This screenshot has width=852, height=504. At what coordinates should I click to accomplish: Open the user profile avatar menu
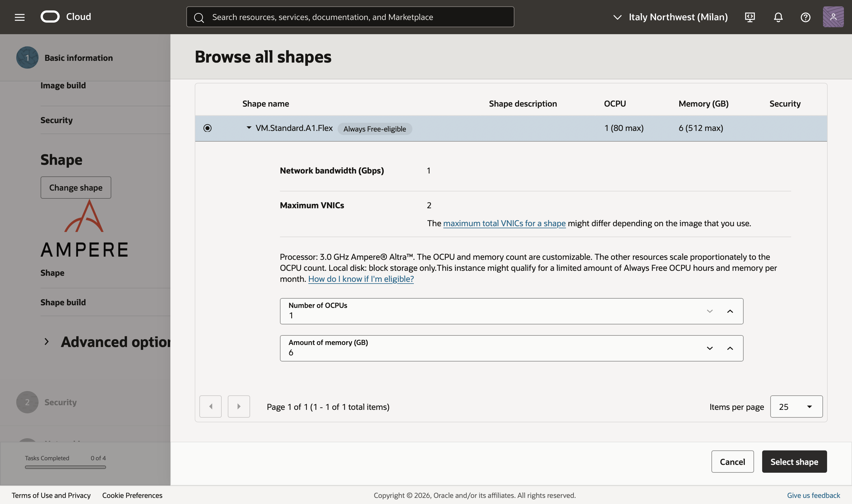pos(833,17)
